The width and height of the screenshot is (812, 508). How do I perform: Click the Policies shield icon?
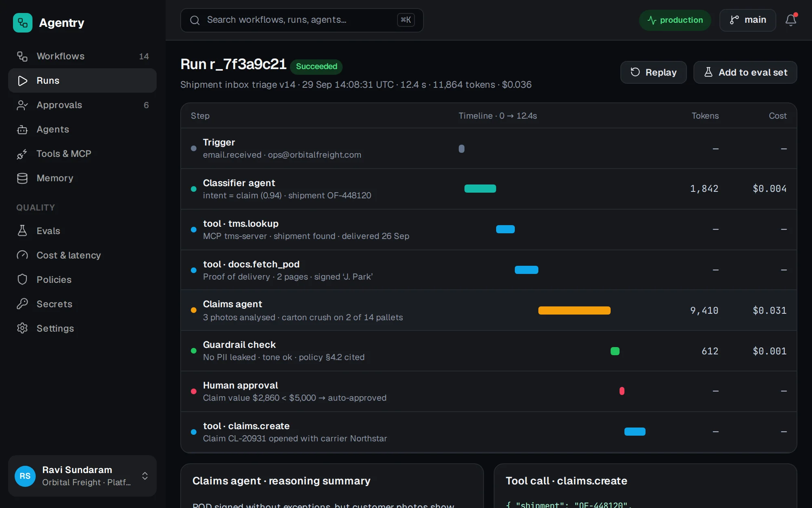(22, 280)
